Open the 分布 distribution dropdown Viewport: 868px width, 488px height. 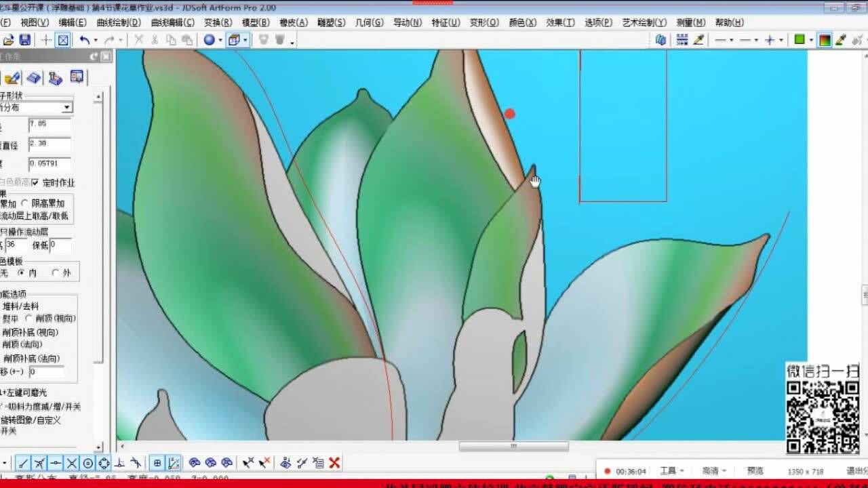tap(66, 108)
